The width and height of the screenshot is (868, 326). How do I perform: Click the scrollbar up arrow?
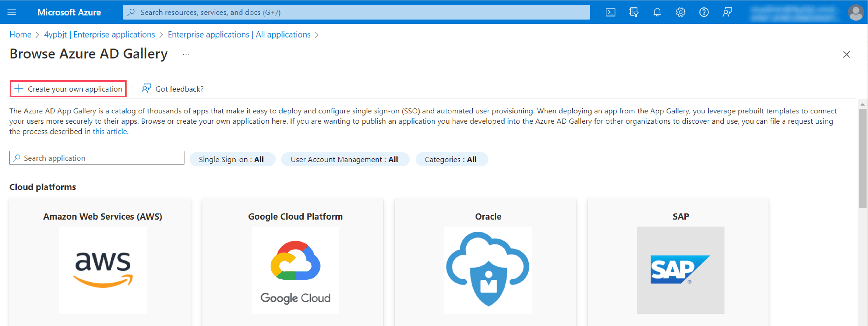coord(863,104)
